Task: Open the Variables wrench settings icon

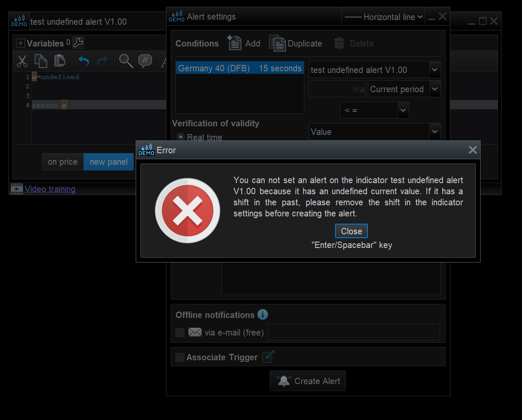Action: click(78, 43)
